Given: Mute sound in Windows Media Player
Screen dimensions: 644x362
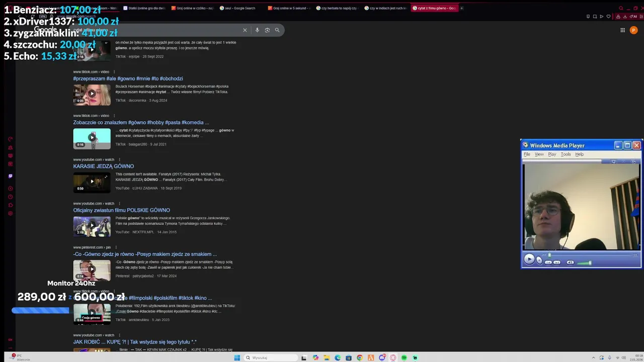Looking at the screenshot, I should tap(570, 262).
